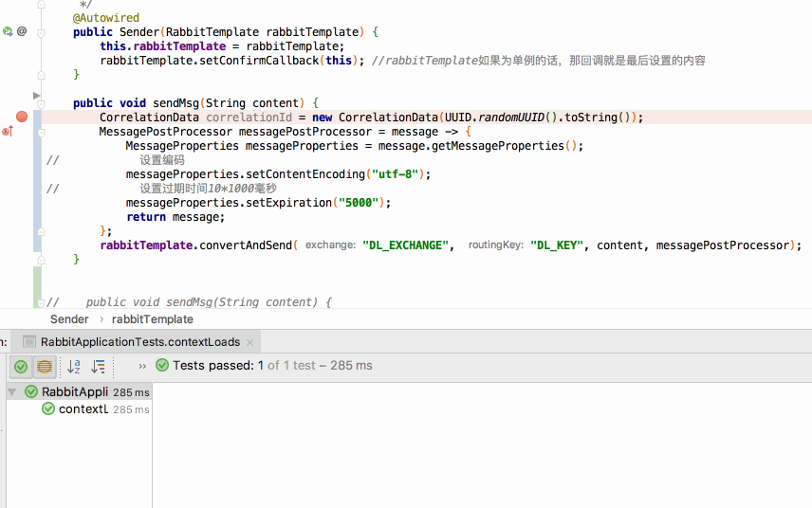
Task: Select Sender in the breadcrumb bar
Action: point(69,319)
